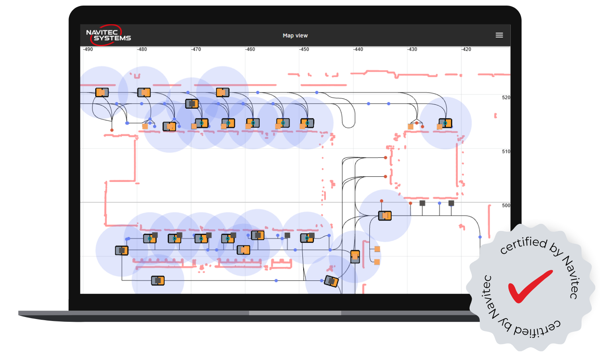Click the 510 label on the right axis
This screenshot has height=364, width=604.
point(506,151)
